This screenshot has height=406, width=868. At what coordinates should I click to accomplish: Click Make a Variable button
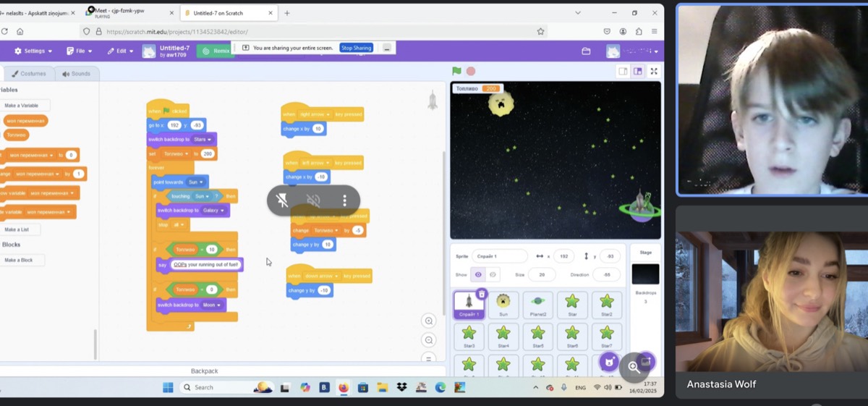tap(22, 106)
